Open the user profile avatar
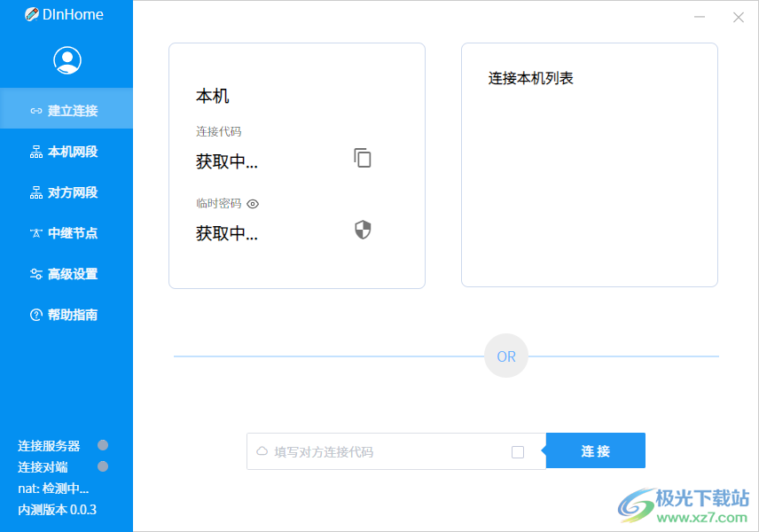 (x=67, y=59)
